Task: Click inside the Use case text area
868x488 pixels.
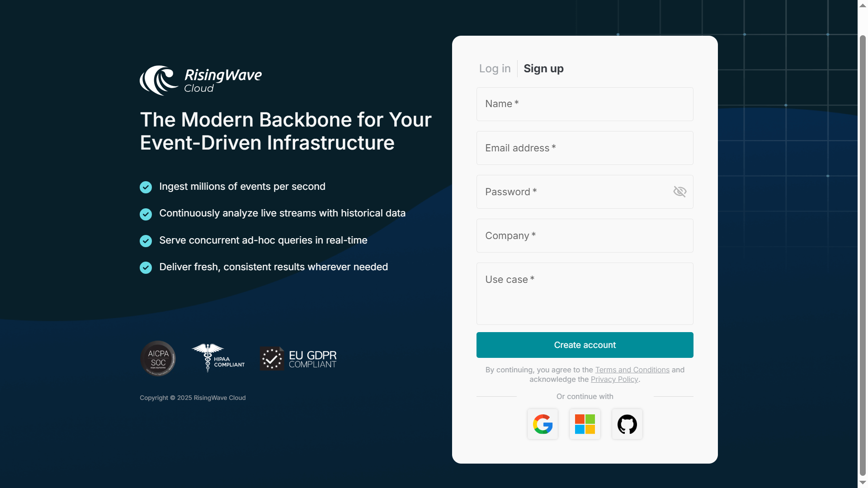Action: 585,294
